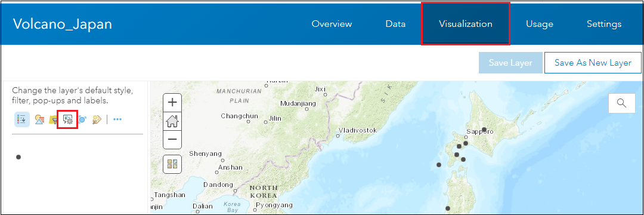Image resolution: width=644 pixels, height=215 pixels.
Task: Open the basemap gallery grid icon
Action: point(172,164)
